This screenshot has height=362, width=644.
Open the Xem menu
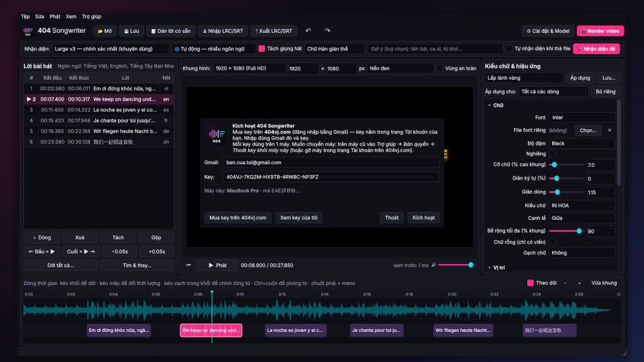tap(71, 16)
